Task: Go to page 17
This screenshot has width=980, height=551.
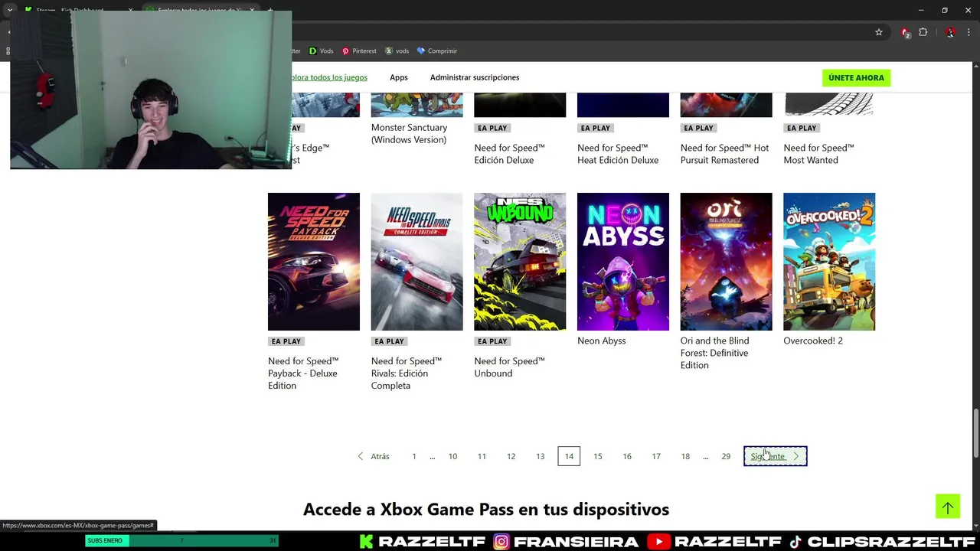Action: [x=656, y=456]
